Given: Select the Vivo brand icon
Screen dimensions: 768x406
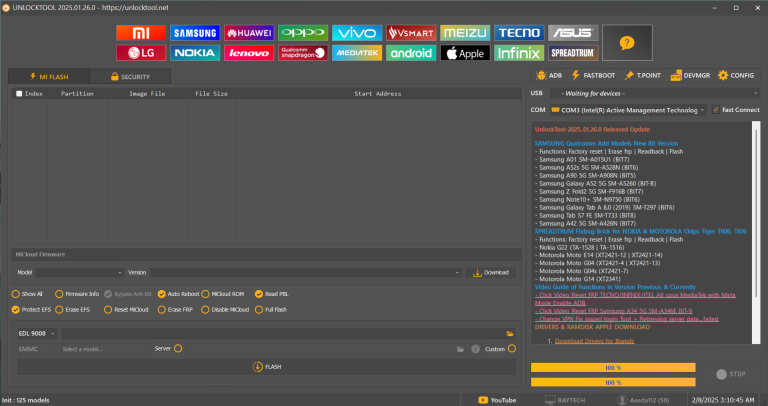Looking at the screenshot, I should click(357, 33).
